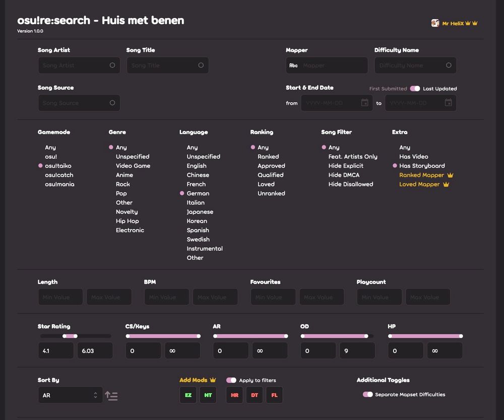Viewport: 504px width, 420px height.
Task: Click the AR slider's min handle
Action: (x=215, y=336)
